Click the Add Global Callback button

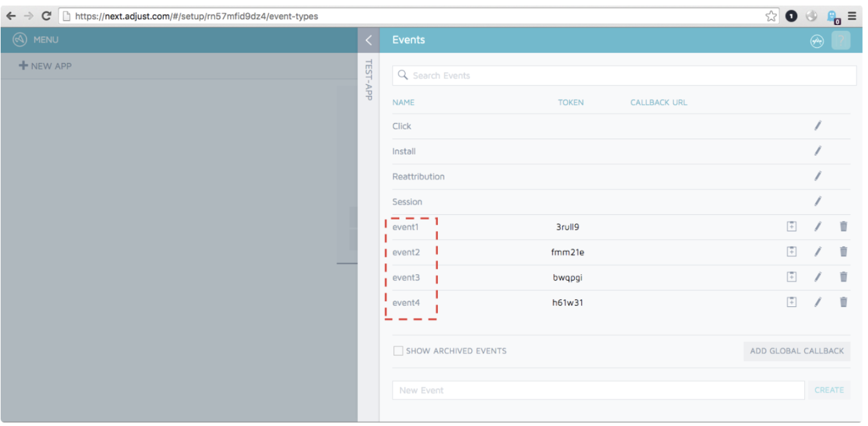797,351
